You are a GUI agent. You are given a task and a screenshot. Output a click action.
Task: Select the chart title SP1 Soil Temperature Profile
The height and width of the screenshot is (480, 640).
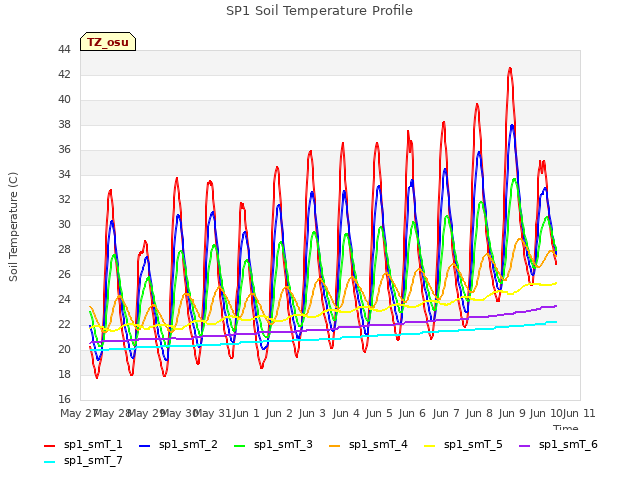[x=319, y=11]
